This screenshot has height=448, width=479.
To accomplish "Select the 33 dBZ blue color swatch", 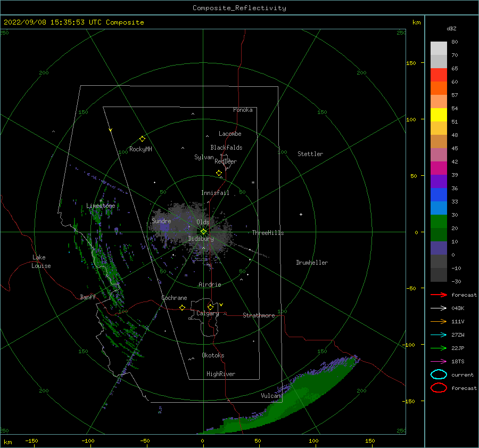I will [x=439, y=208].
